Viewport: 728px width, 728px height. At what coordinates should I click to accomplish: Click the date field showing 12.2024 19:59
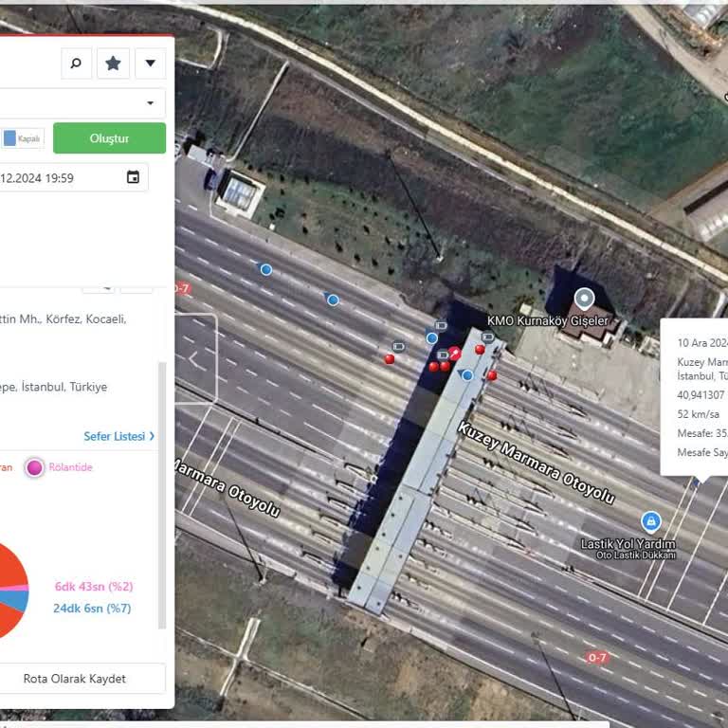tap(73, 178)
